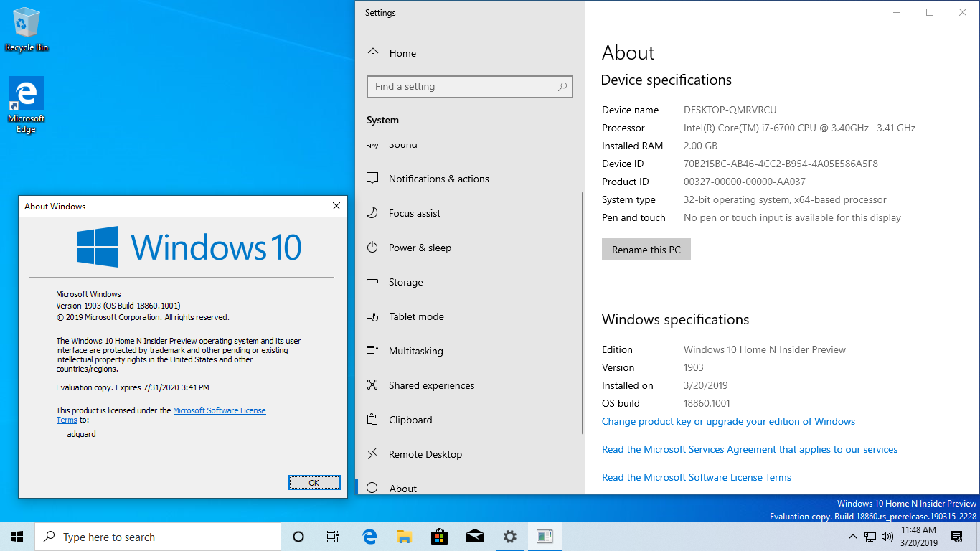980x551 pixels.
Task: Open Clipboard settings page
Action: point(468,420)
